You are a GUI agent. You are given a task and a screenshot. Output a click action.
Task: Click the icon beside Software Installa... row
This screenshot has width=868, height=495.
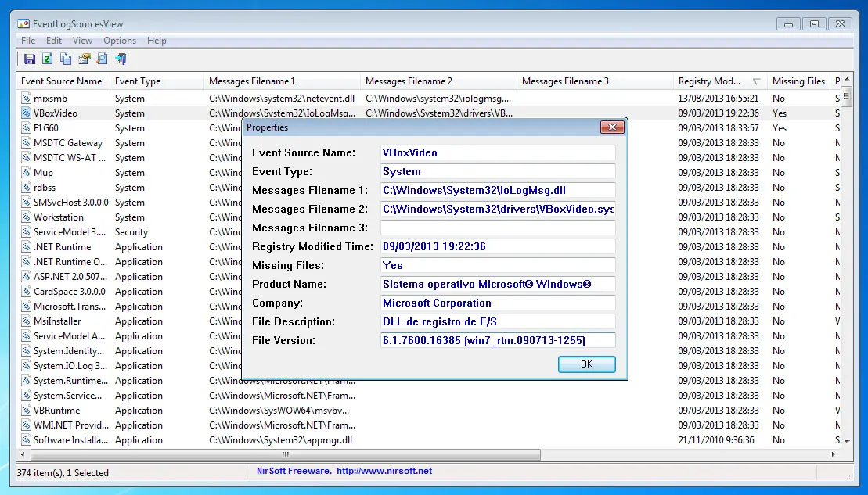[x=26, y=440]
